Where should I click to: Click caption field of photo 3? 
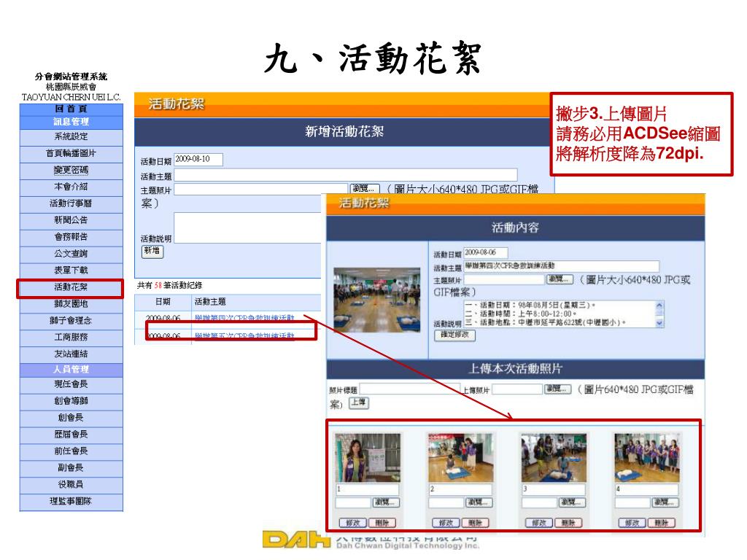click(554, 489)
